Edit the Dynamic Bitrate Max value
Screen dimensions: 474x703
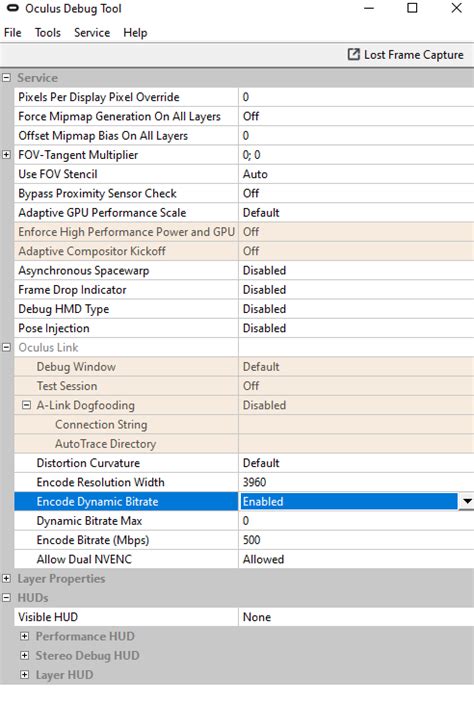(356, 521)
